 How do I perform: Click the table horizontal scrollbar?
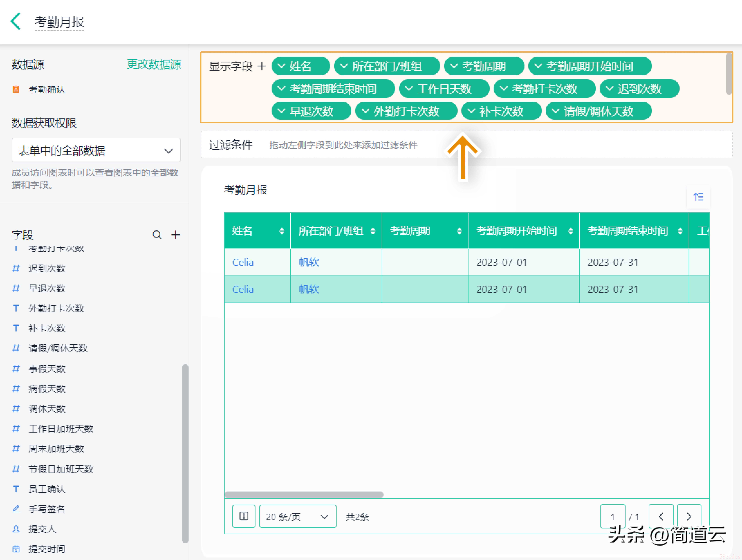tap(304, 495)
